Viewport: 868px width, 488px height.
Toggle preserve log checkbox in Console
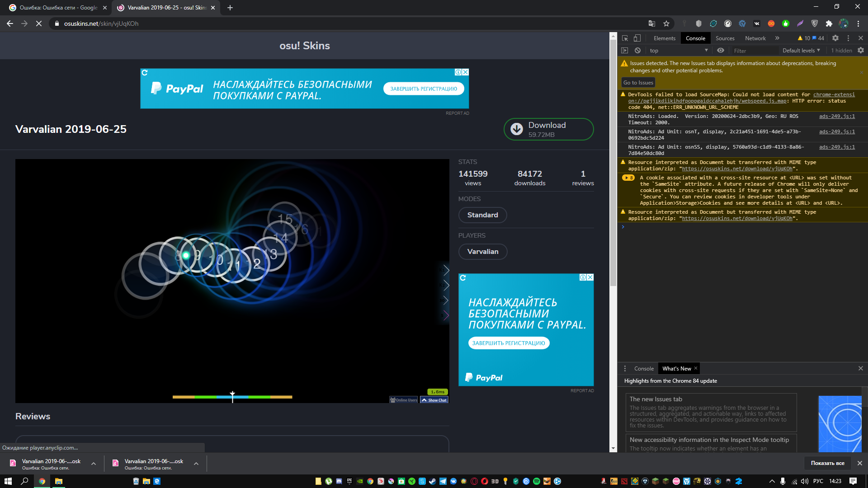coord(860,50)
